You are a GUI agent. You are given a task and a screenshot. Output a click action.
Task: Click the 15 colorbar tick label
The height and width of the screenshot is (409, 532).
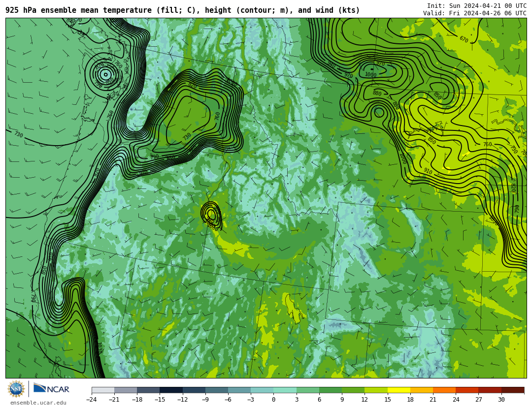pos(388,400)
